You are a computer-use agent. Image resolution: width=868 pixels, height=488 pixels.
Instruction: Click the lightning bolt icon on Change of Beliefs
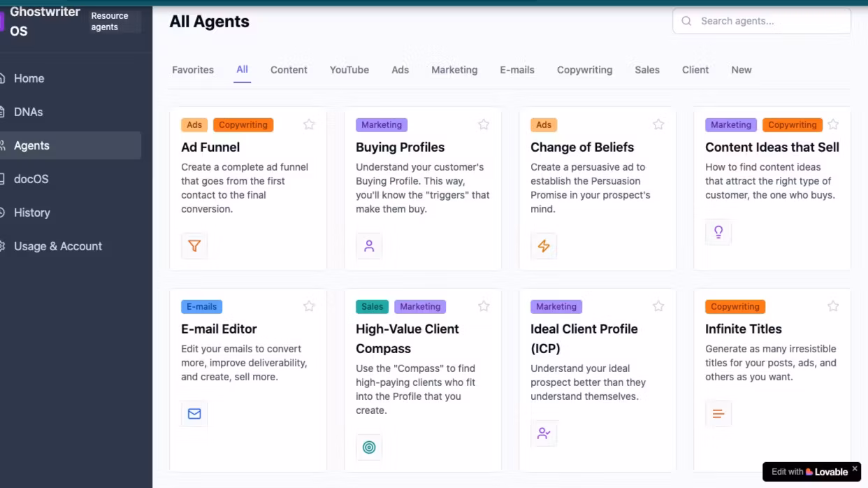(544, 246)
